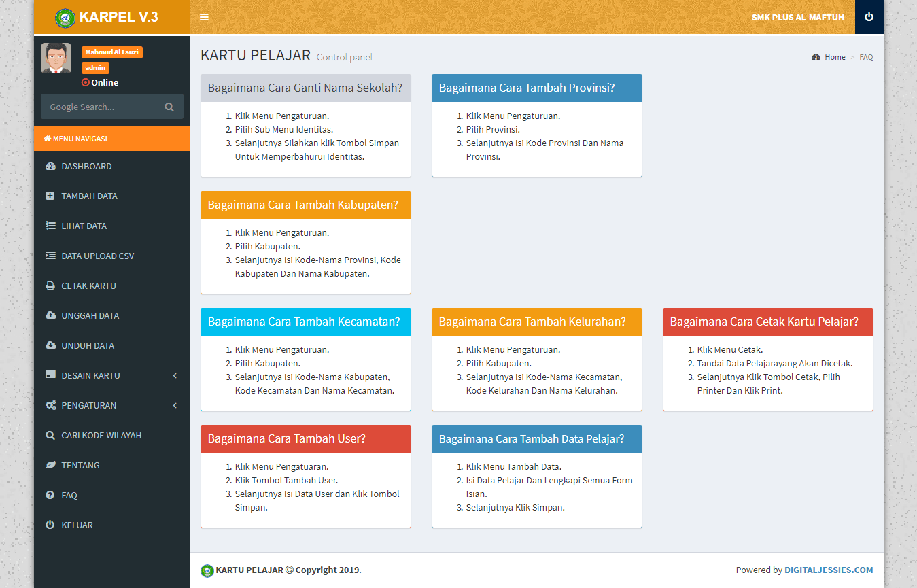Click the SMK PLUS AL-MAFTUH header link

(797, 17)
